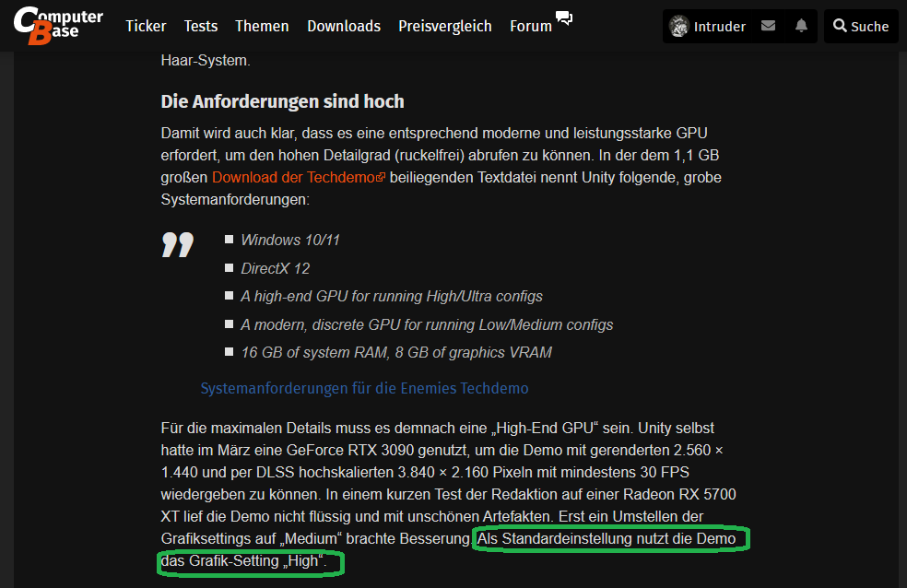Open the Preisvergleich menu
Screen dimensions: 907x588
tap(445, 26)
